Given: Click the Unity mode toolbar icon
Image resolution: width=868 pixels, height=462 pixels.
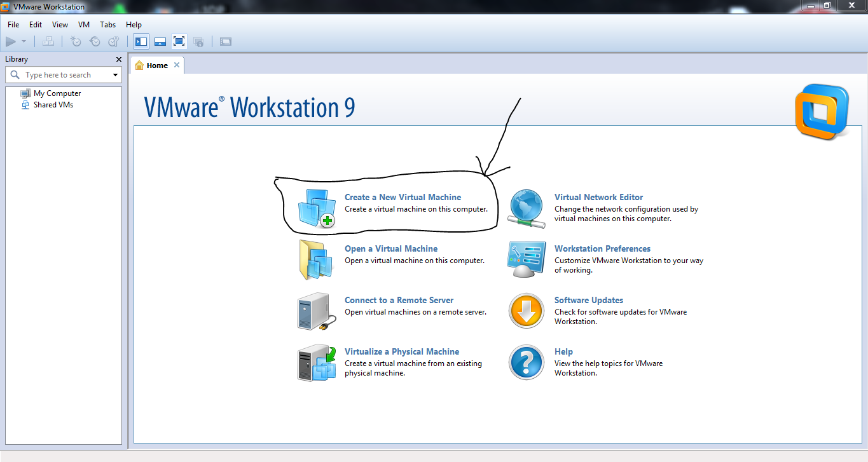Looking at the screenshot, I should pos(198,41).
